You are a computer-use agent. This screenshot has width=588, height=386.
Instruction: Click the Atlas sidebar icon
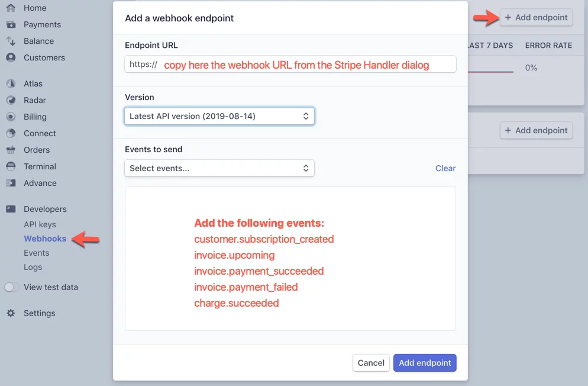[11, 84]
